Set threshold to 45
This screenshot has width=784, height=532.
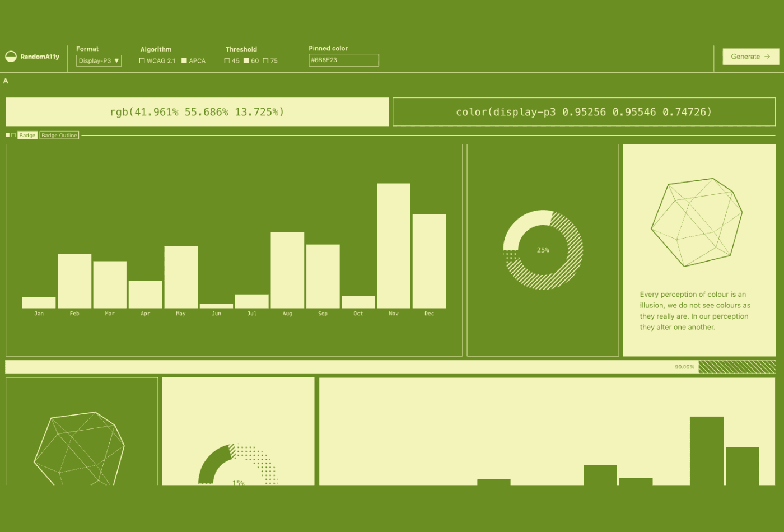227,60
